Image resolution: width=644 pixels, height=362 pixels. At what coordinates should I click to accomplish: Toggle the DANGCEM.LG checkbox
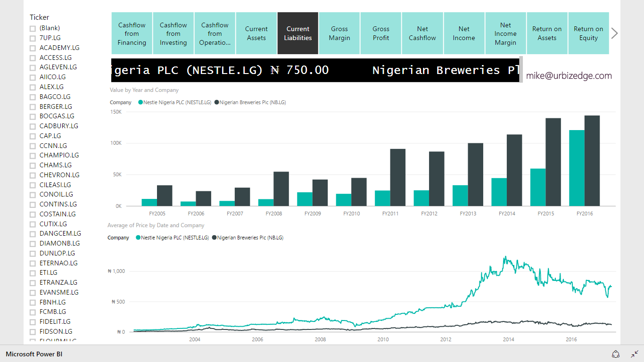point(33,234)
